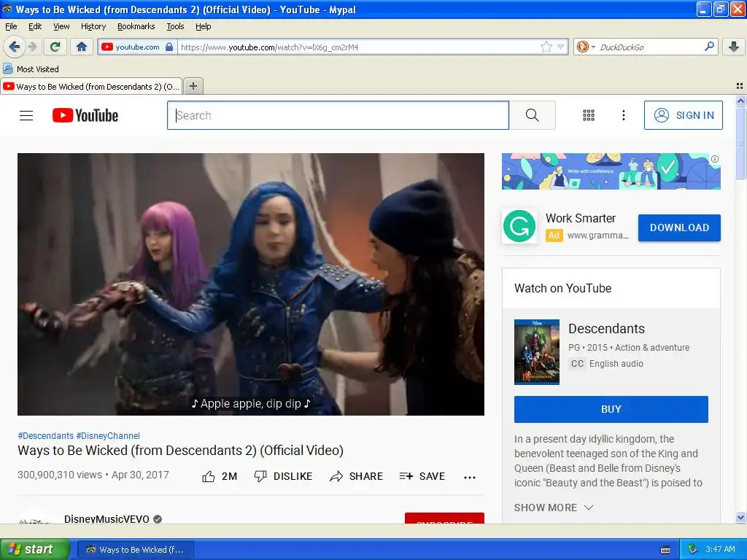This screenshot has height=560, width=747.
Task: Open the Help menu
Action: [x=203, y=26]
